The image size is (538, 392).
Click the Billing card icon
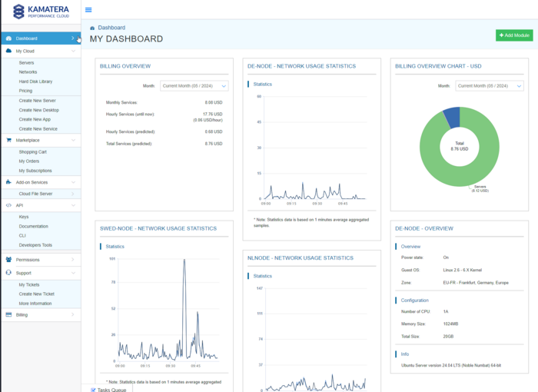(8, 314)
